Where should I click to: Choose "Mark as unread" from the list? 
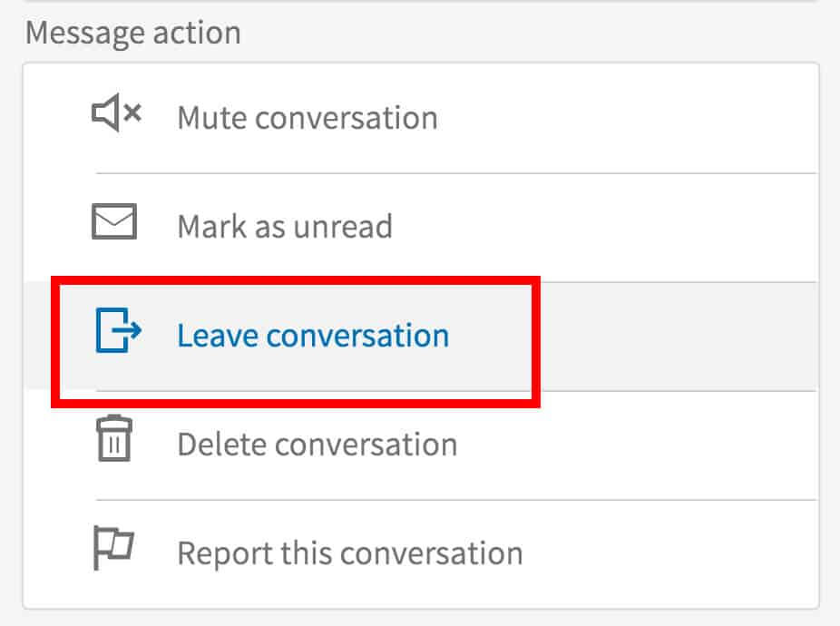click(x=284, y=226)
